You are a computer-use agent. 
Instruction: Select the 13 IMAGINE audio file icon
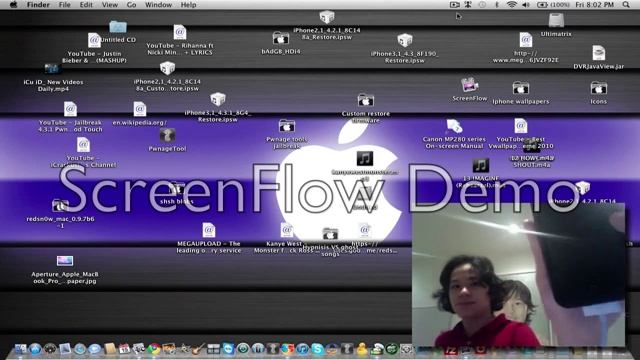[x=480, y=165]
